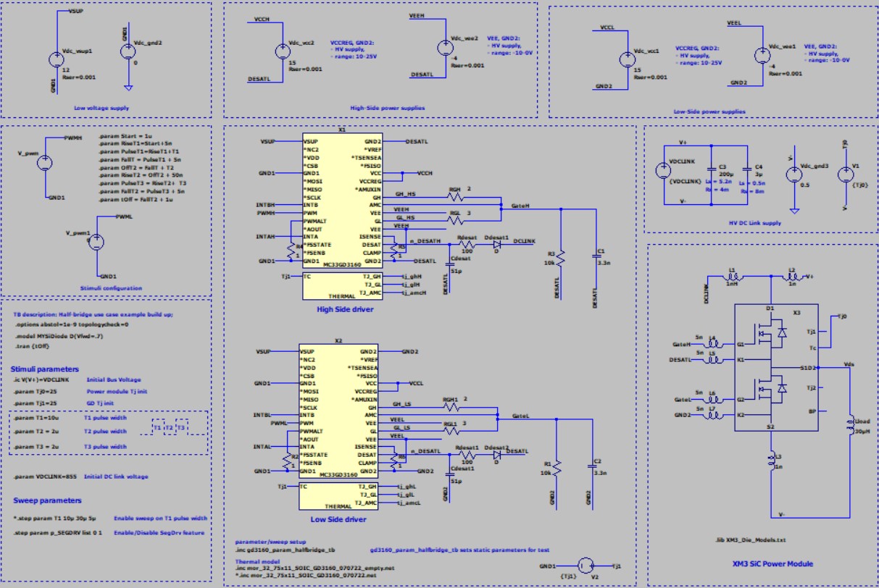Select the RGH gate resistor
Screen dimensions: 879x588
(x=455, y=196)
